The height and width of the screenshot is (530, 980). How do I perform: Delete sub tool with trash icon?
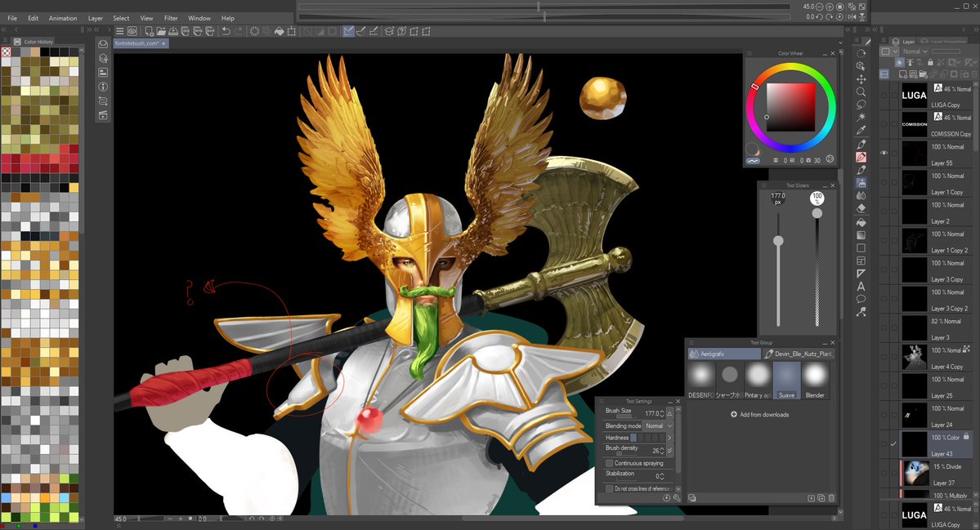pyautogui.click(x=831, y=498)
